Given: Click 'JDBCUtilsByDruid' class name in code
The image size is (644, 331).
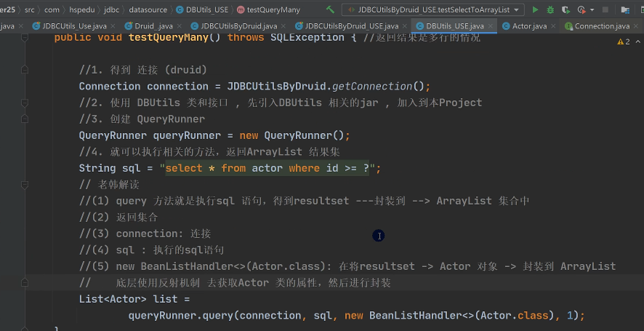Looking at the screenshot, I should [x=276, y=87].
